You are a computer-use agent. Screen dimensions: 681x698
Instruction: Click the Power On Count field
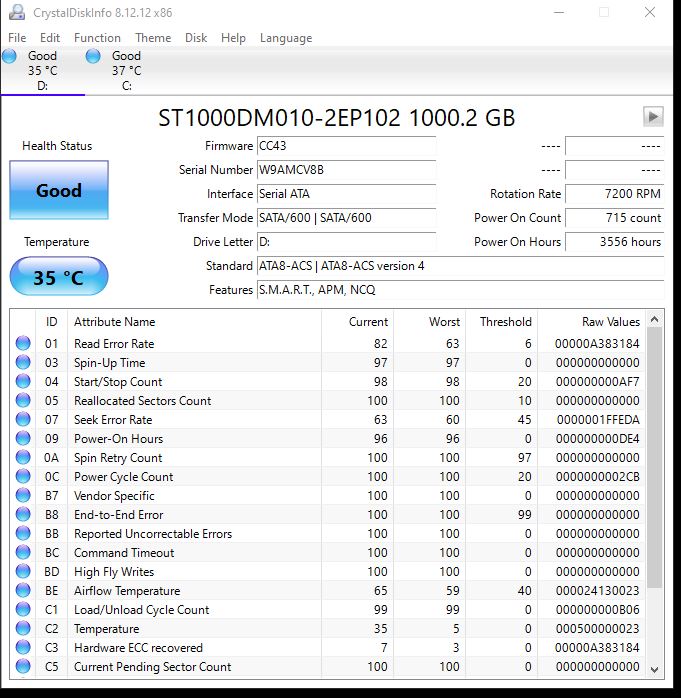point(614,218)
